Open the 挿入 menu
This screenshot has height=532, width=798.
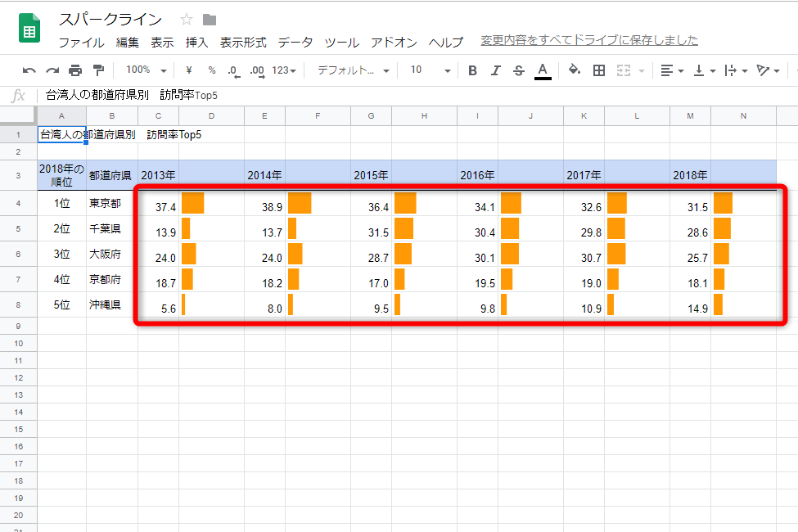[x=196, y=42]
